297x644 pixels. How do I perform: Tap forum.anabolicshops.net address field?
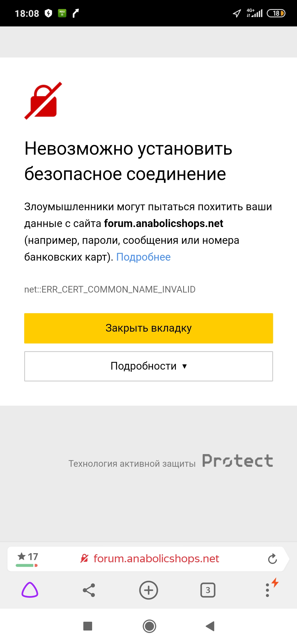156,559
